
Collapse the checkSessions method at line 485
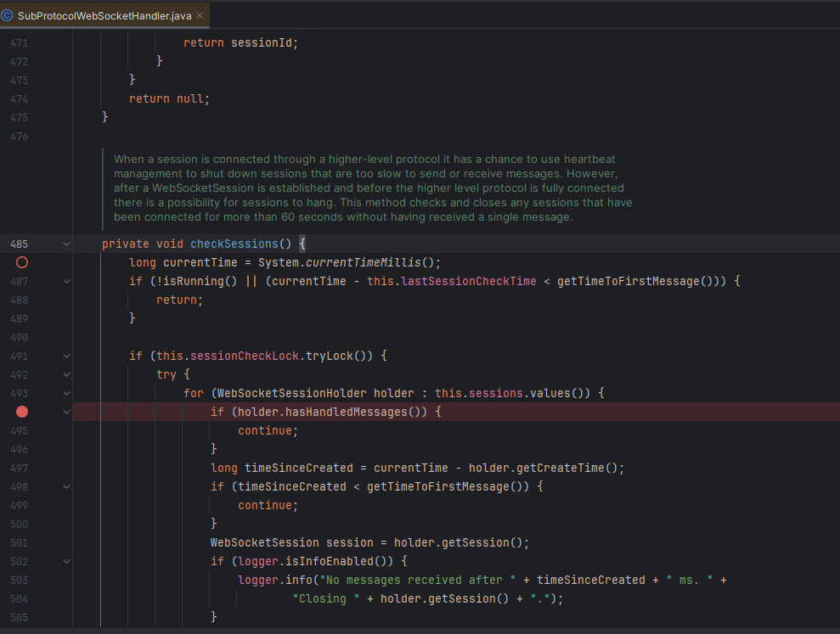pos(66,244)
